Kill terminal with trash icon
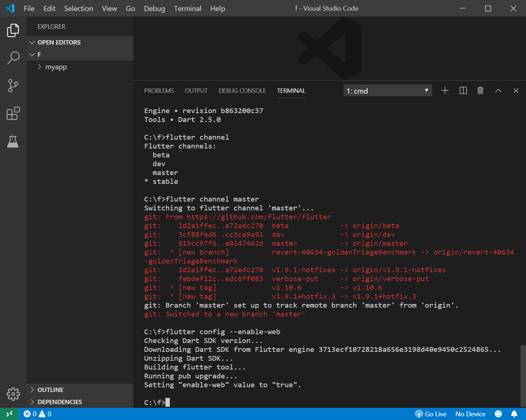 point(480,91)
